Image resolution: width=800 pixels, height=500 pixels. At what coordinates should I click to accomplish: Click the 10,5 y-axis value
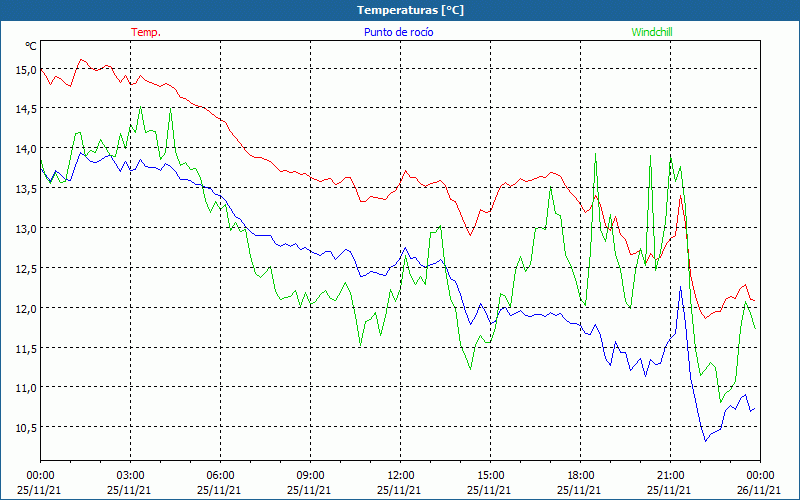26,428
